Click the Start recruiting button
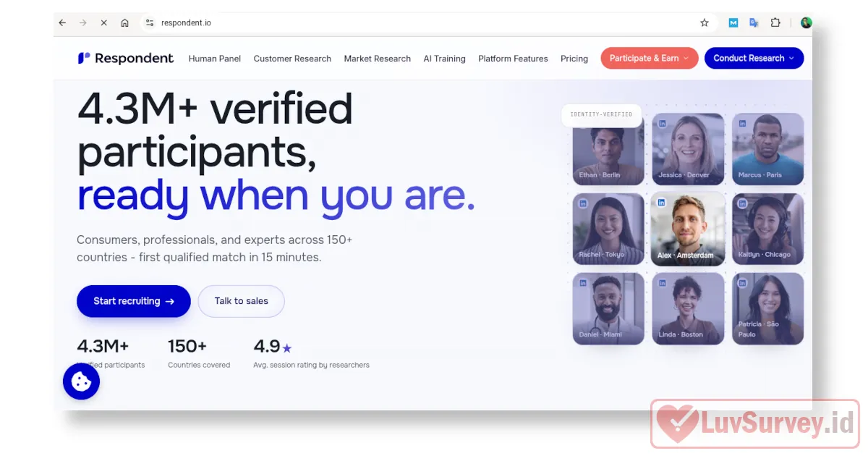Image resolution: width=868 pixels, height=456 pixels. [x=134, y=301]
